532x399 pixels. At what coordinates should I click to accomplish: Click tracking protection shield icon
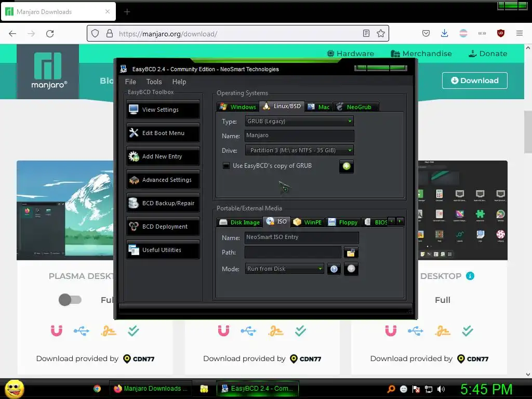[95, 33]
